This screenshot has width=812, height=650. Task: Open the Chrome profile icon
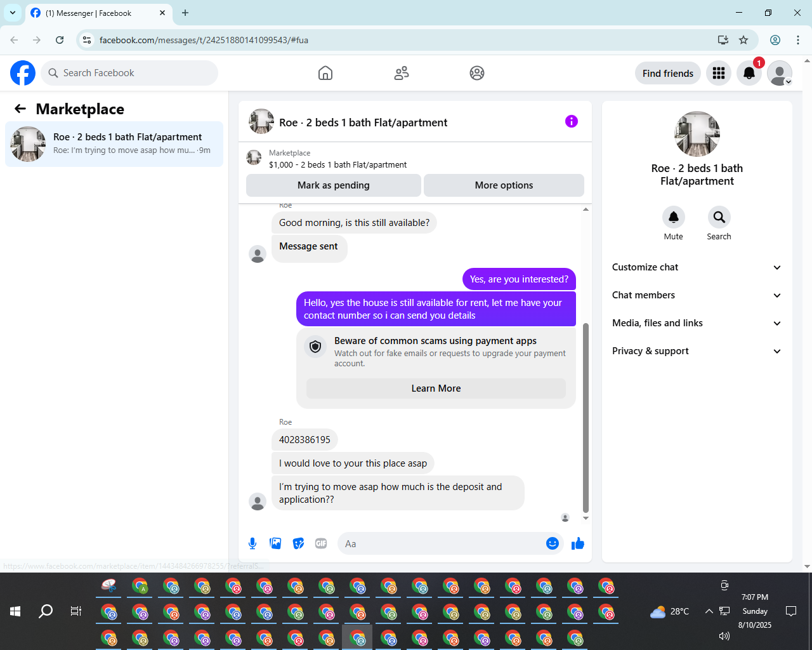pyautogui.click(x=775, y=40)
